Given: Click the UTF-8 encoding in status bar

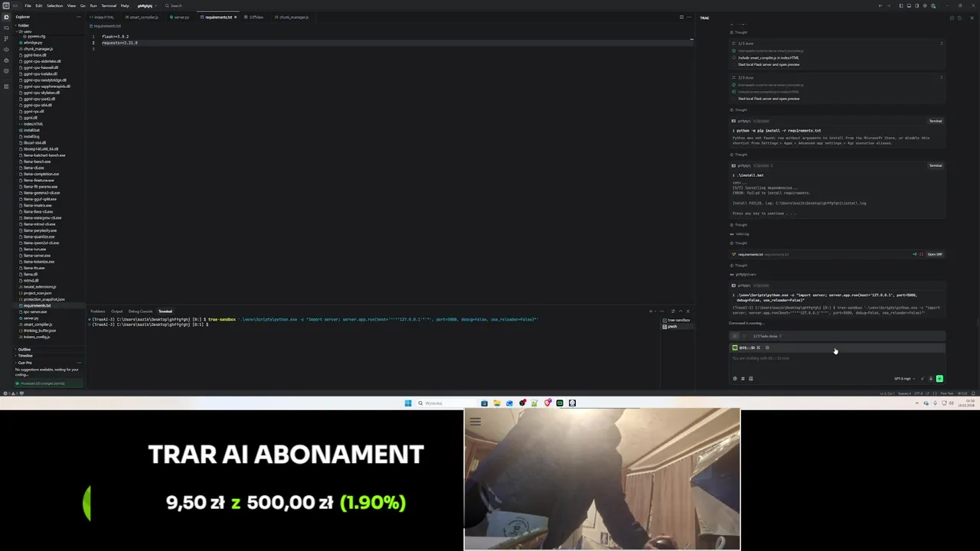Looking at the screenshot, I should pyautogui.click(x=920, y=393).
